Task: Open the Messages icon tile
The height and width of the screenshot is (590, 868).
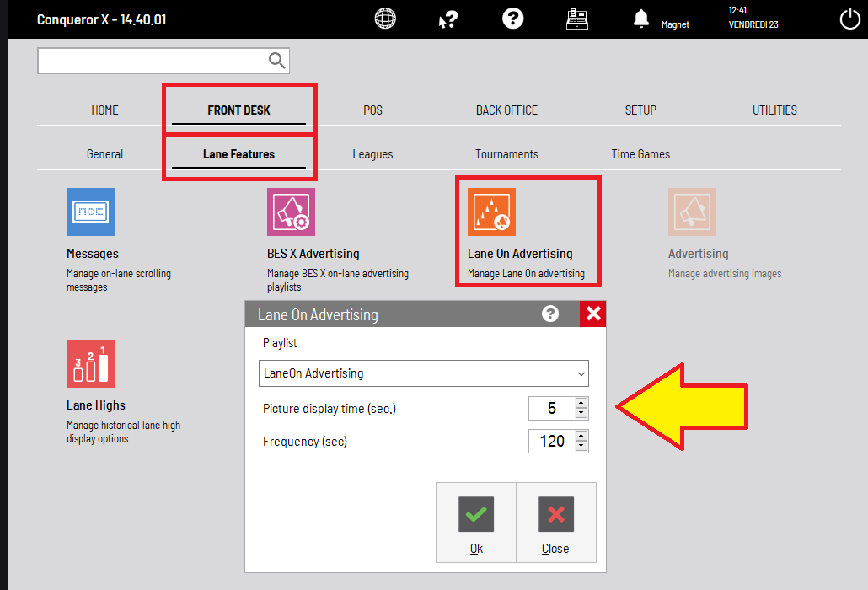Action: (91, 212)
